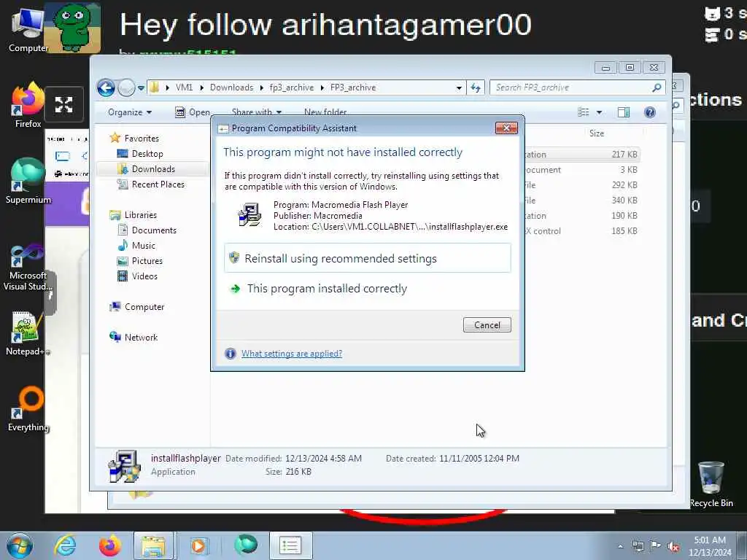Open Organize menu in Explorer toolbar

[130, 112]
